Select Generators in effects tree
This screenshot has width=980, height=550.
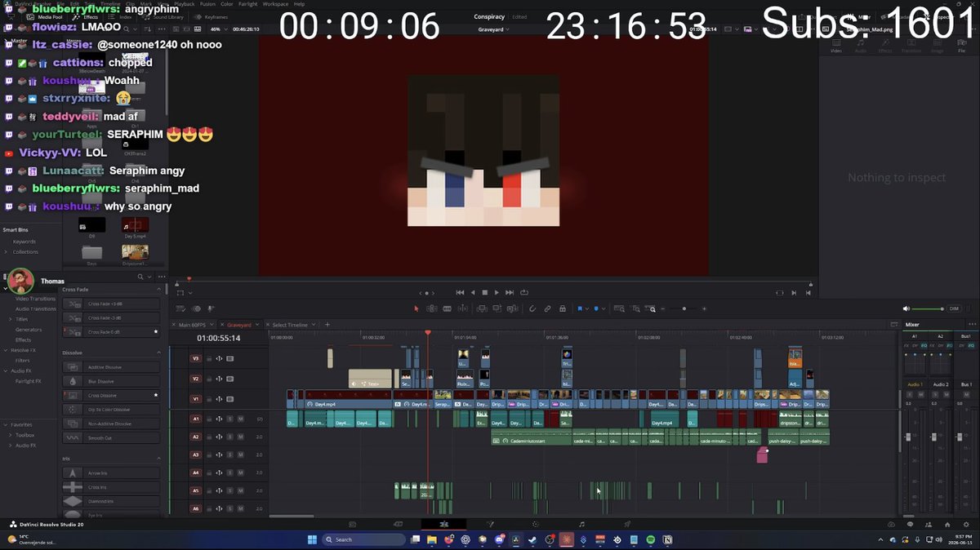(29, 330)
